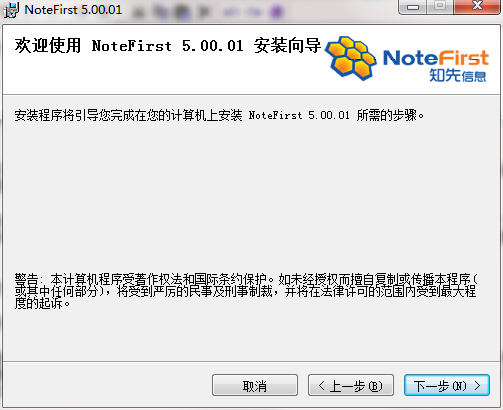Click the orange honeycomb NoteFirst logo
Image resolution: width=503 pixels, height=410 pixels.
pyautogui.click(x=351, y=58)
